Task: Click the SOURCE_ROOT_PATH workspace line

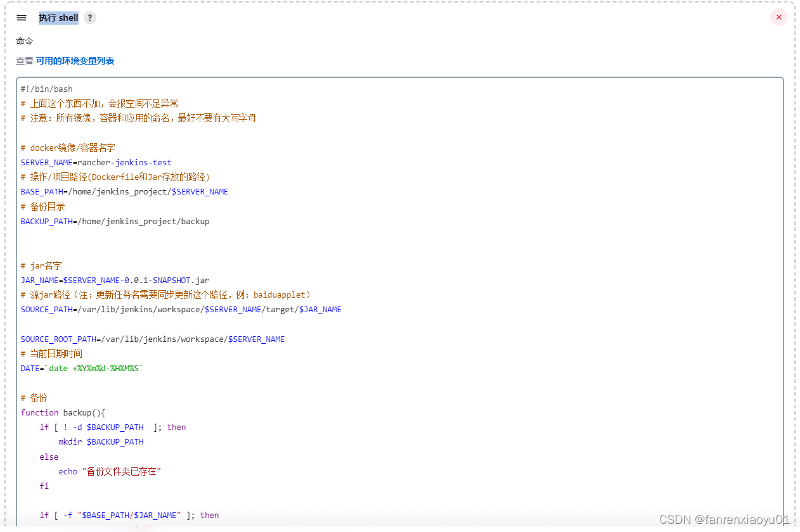Action: 153,339
